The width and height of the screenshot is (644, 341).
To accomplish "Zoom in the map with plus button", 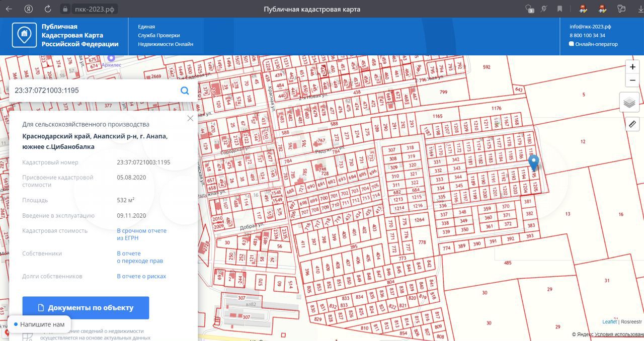I will point(632,67).
